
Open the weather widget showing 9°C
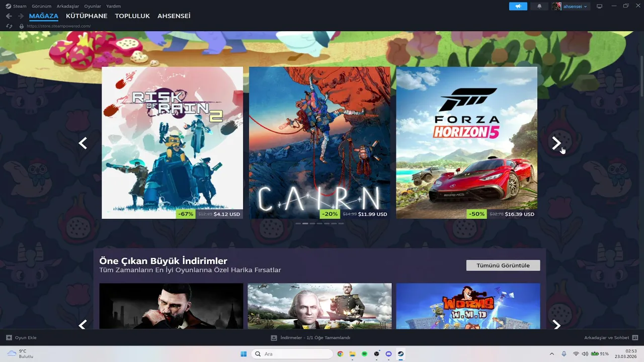pos(20,353)
